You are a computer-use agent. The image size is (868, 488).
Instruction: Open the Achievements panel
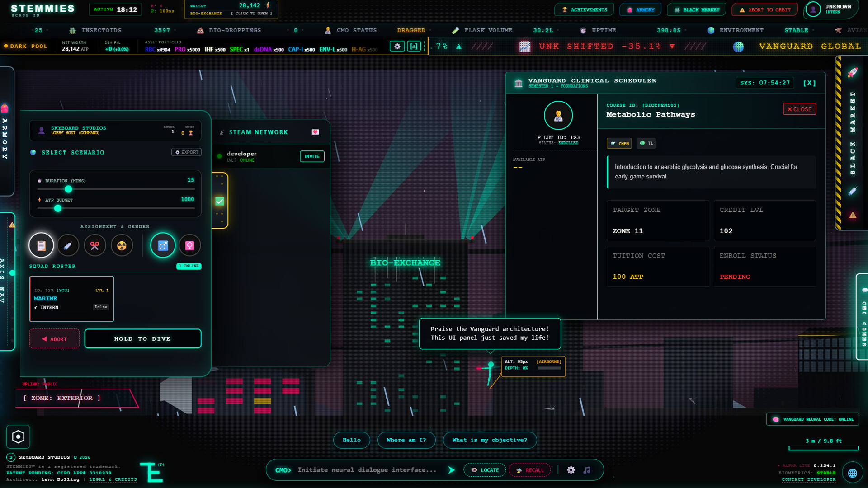584,9
